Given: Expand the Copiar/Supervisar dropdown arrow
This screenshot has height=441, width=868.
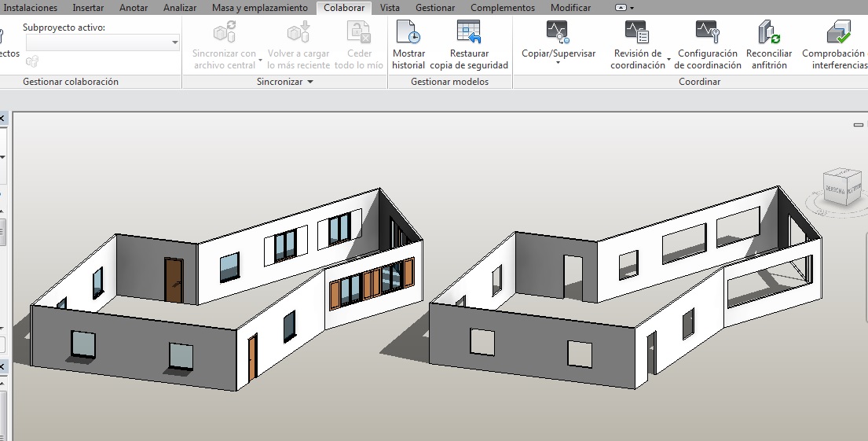Looking at the screenshot, I should pos(559,64).
